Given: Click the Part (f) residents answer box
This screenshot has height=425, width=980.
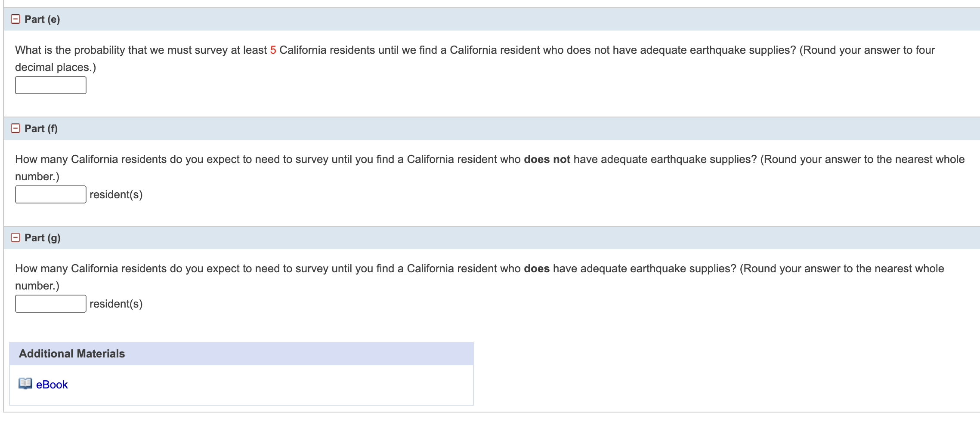Looking at the screenshot, I should pyautogui.click(x=51, y=194).
